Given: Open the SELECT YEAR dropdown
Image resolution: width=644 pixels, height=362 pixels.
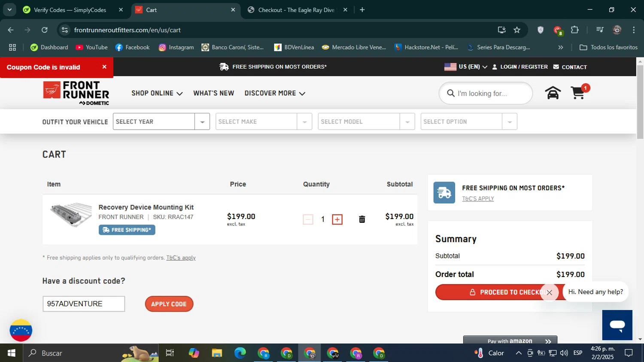Looking at the screenshot, I should click(161, 122).
